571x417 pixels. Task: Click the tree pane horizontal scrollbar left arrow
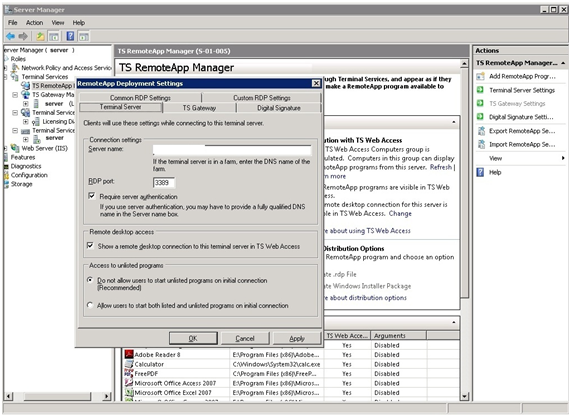coord(9,396)
